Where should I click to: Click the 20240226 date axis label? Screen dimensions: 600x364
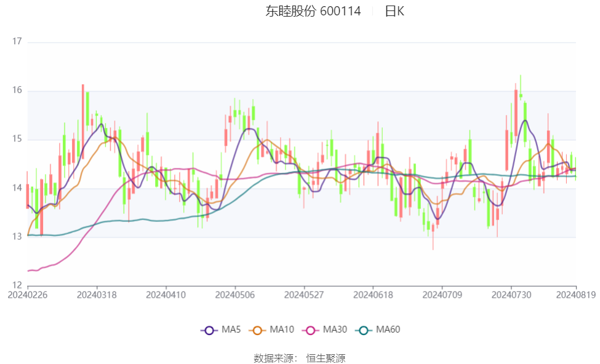coord(28,295)
